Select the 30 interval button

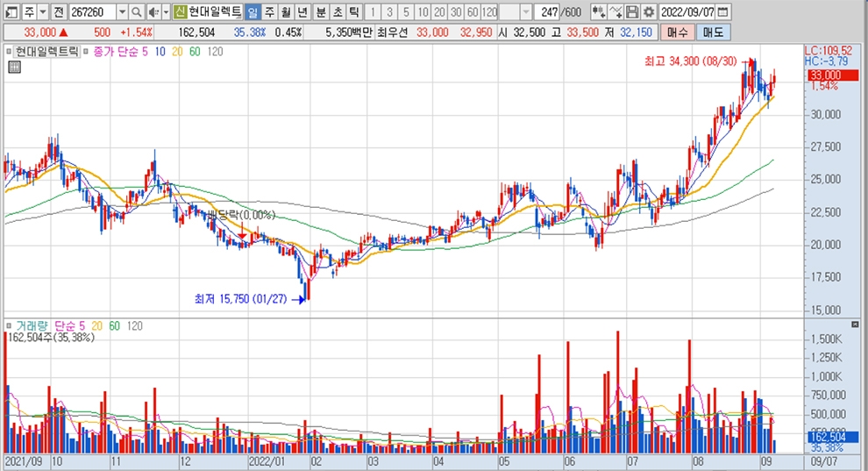[456, 11]
